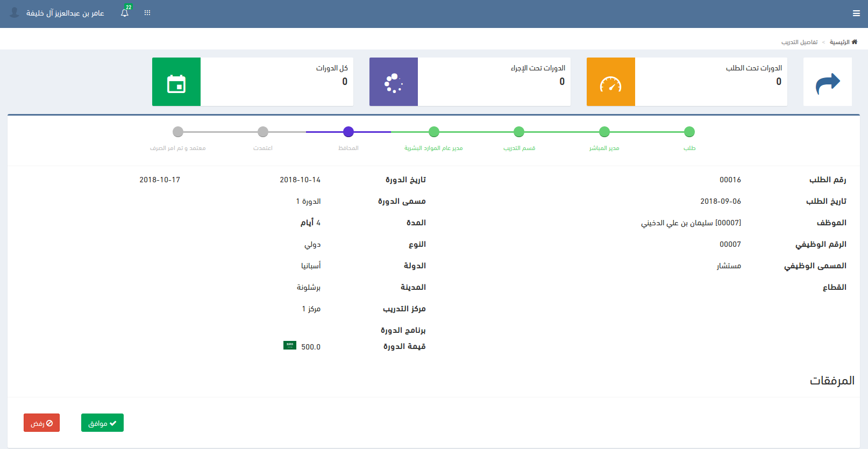Open user menu عامر بن عبدالعزيز آل خليفة
This screenshot has width=868, height=449.
[65, 13]
